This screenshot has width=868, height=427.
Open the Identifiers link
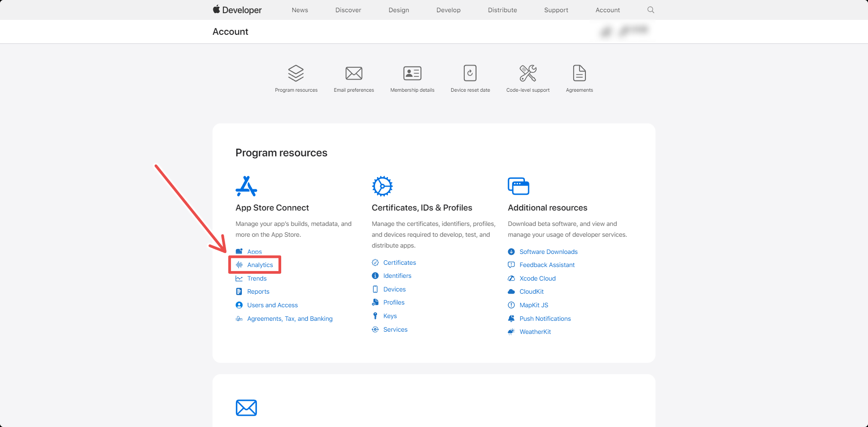tap(397, 276)
